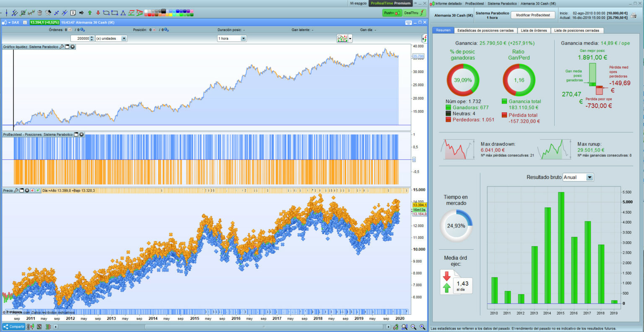Click the Perdedoras: 1.051 text
Image resolution: width=644 pixels, height=332 pixels.
coord(473,119)
